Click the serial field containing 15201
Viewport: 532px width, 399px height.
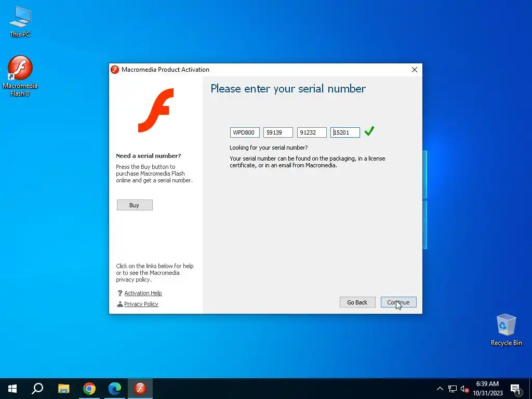pyautogui.click(x=345, y=132)
